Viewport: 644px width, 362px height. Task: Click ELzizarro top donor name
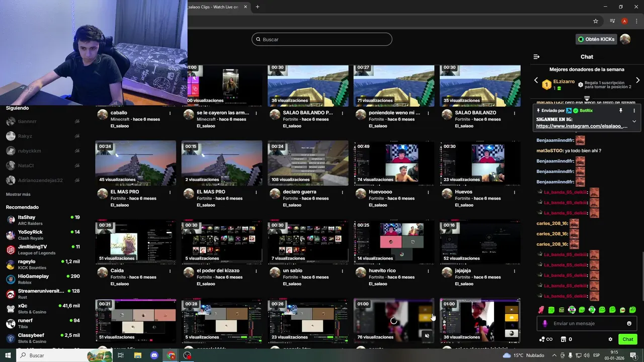tap(563, 81)
